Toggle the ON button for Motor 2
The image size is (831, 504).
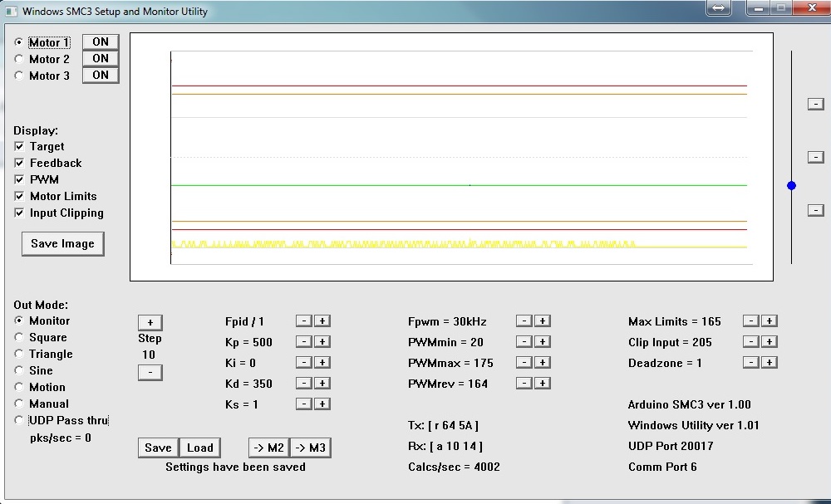pos(101,58)
